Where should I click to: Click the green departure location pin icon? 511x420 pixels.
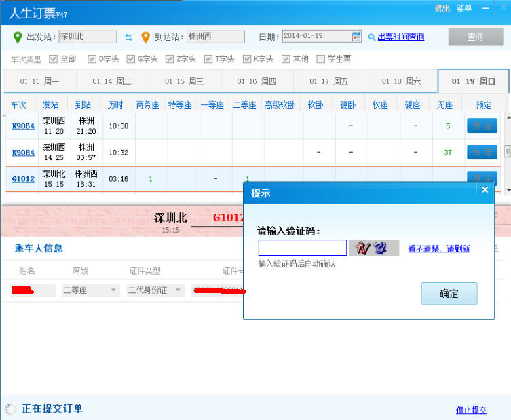(18, 37)
